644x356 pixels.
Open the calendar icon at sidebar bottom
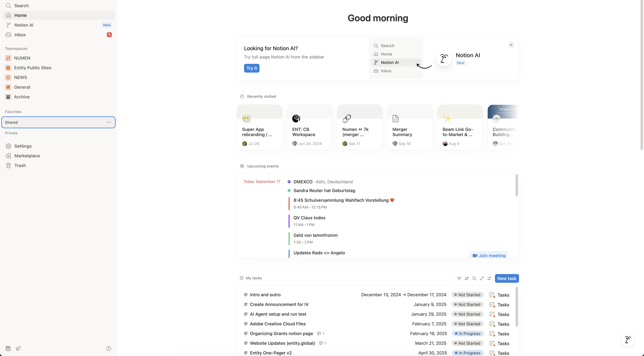click(x=8, y=348)
